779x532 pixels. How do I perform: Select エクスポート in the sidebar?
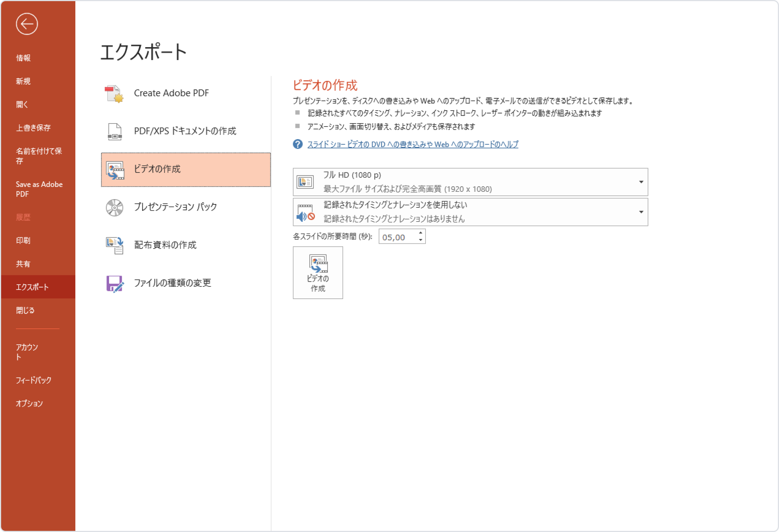[x=38, y=287]
